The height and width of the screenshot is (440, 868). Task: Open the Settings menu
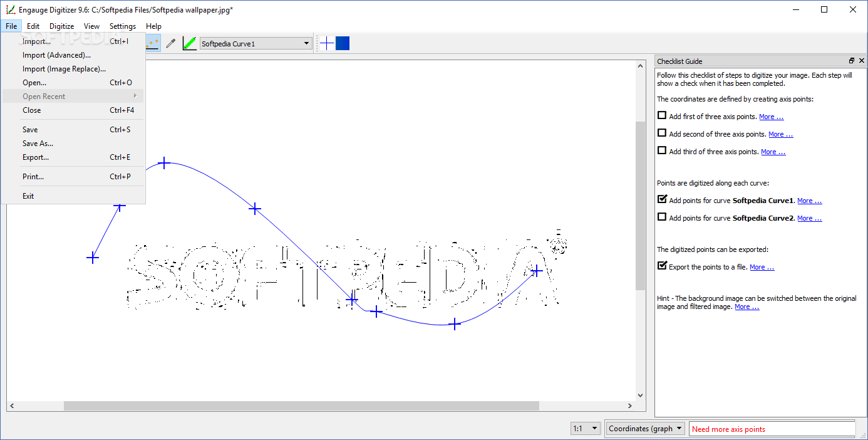click(123, 26)
